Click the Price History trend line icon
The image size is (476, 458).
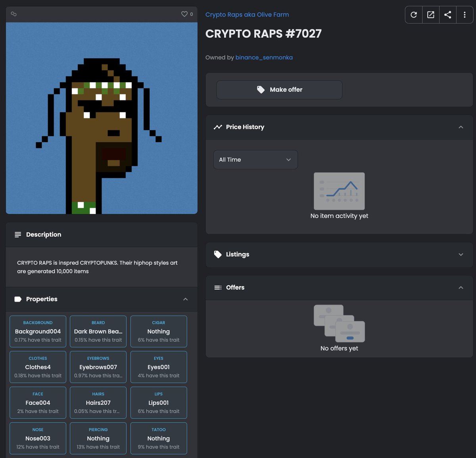(218, 127)
